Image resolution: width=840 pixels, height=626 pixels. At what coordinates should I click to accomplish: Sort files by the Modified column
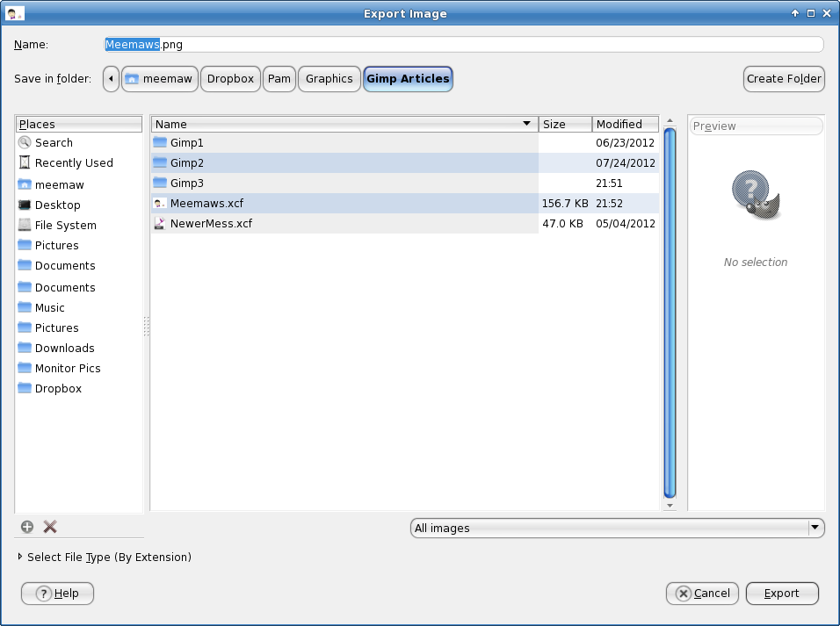tap(626, 125)
